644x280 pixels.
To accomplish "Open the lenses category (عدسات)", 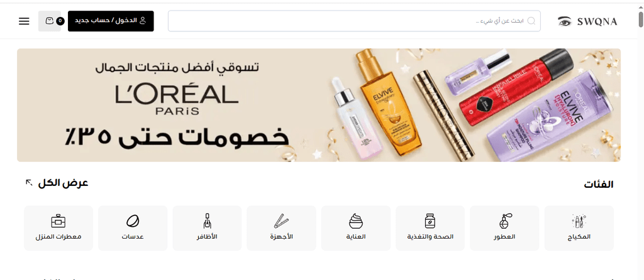I will pyautogui.click(x=133, y=228).
